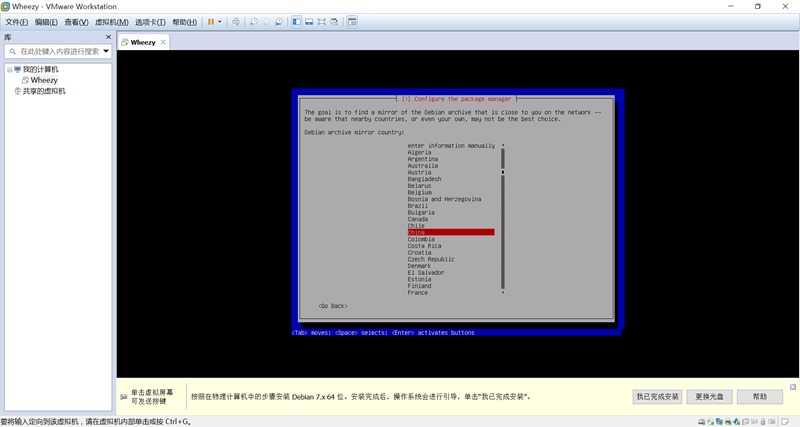800x427 pixels.
Task: Select the 我的计算机 tree item
Action: coord(40,69)
